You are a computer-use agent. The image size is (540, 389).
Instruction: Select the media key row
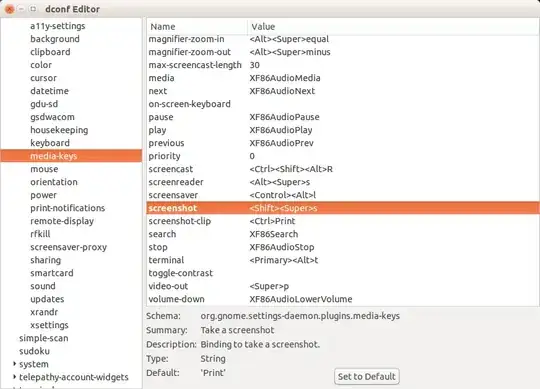tap(343, 78)
